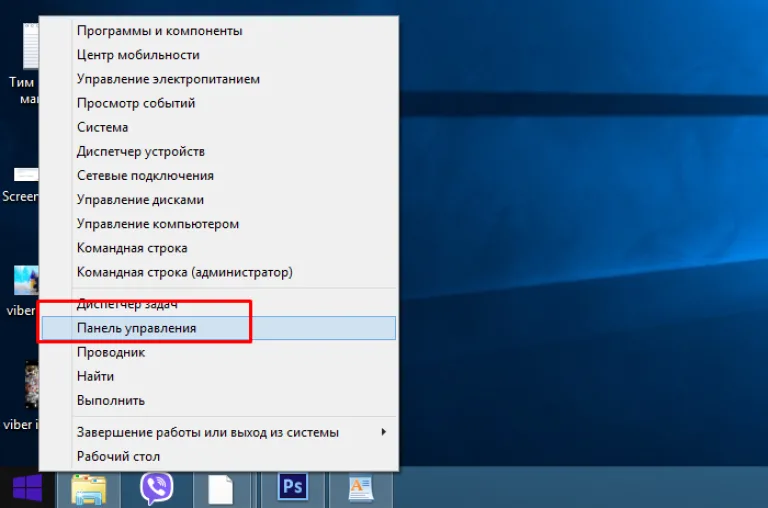Open the Windows Start button
The width and height of the screenshot is (768, 508).
[27, 487]
